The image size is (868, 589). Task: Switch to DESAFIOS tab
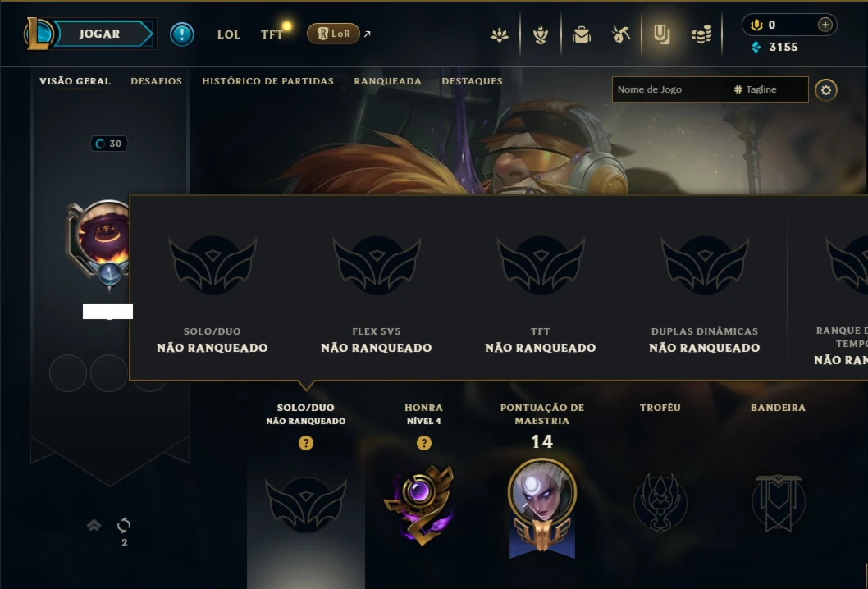tap(156, 81)
